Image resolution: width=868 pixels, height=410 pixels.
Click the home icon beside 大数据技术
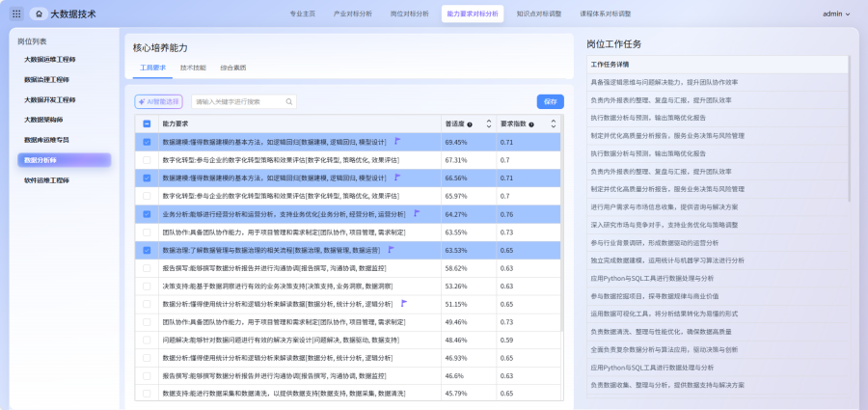(38, 14)
